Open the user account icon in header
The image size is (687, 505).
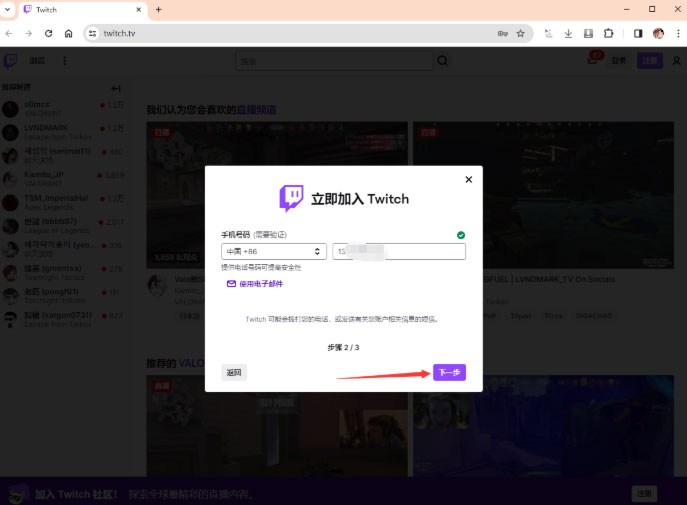pyautogui.click(x=676, y=61)
